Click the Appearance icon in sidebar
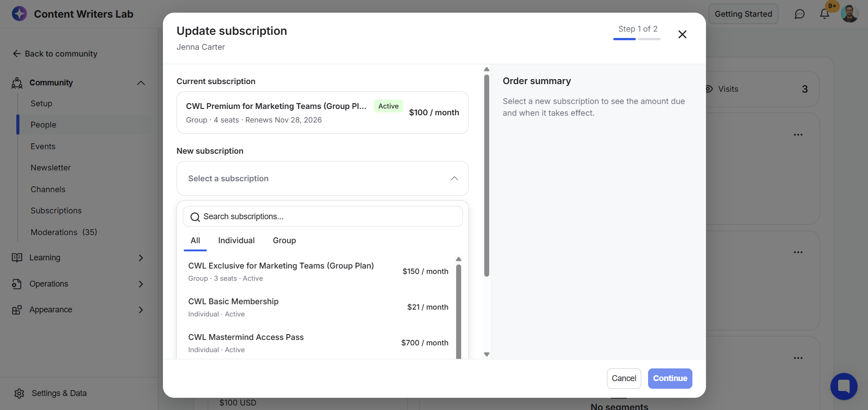The image size is (868, 410). 17,310
